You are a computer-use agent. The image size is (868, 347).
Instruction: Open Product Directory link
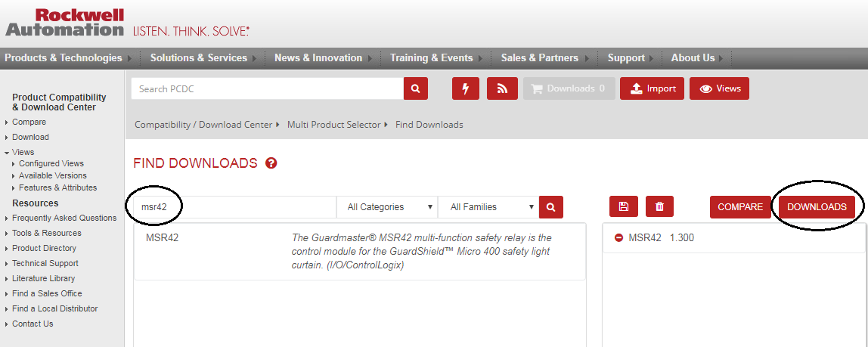tap(45, 249)
